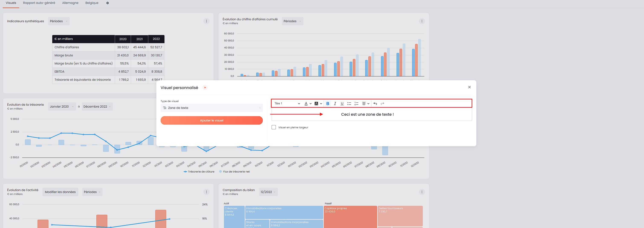Screen dimensions: 644x228
Task: Insert a bulleted list
Action: click(x=349, y=104)
